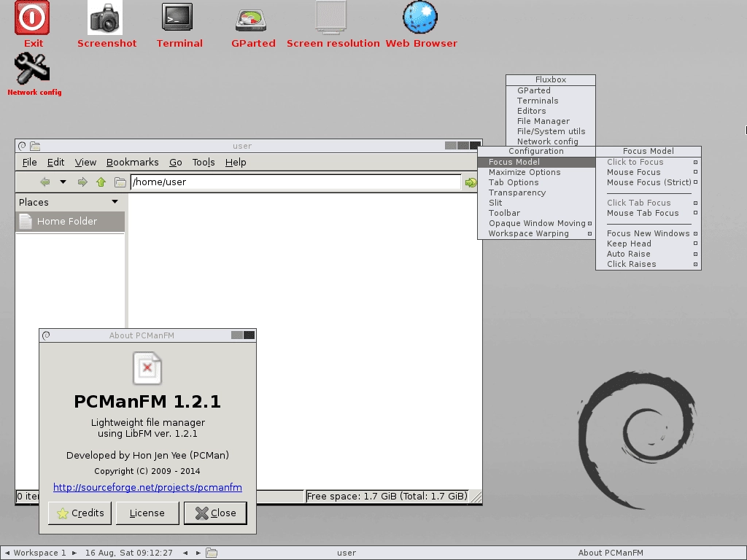This screenshot has width=747, height=560.
Task: Toggle Opaque Window Moving
Action: click(x=536, y=223)
